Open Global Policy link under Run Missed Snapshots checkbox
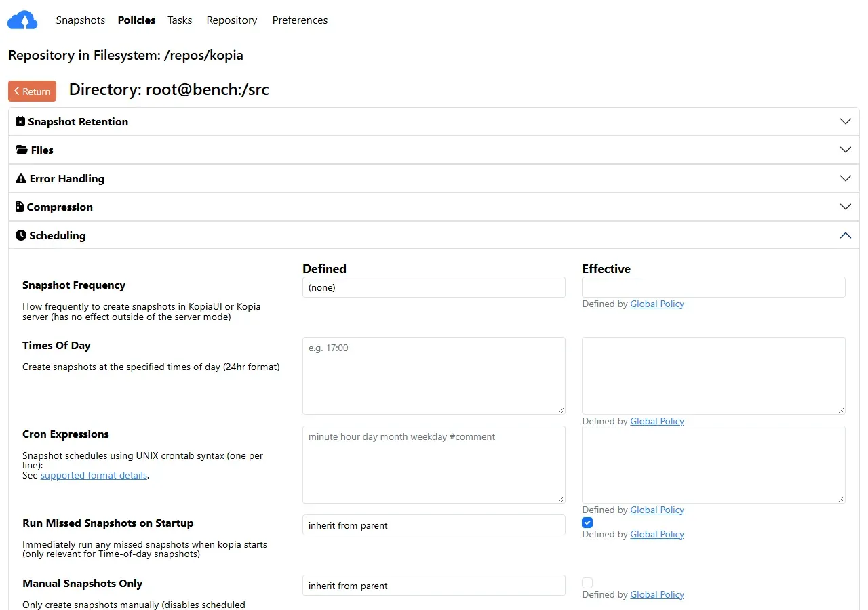 coord(657,534)
